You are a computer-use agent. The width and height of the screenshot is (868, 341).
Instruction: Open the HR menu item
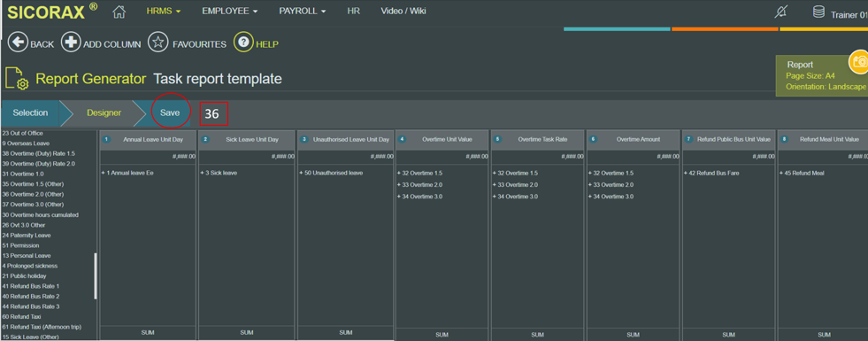click(x=353, y=12)
